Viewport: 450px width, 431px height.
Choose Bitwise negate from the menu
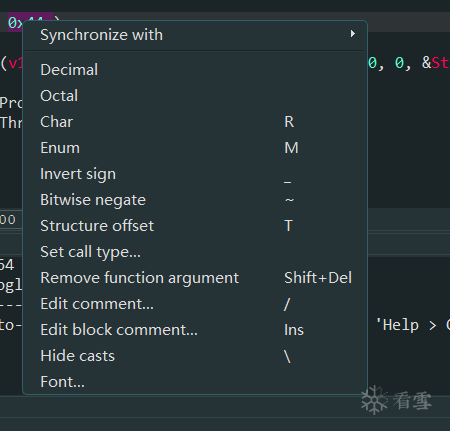(195, 200)
